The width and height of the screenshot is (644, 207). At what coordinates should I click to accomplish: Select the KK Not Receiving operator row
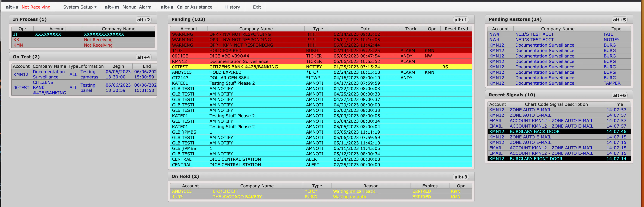[x=83, y=40]
